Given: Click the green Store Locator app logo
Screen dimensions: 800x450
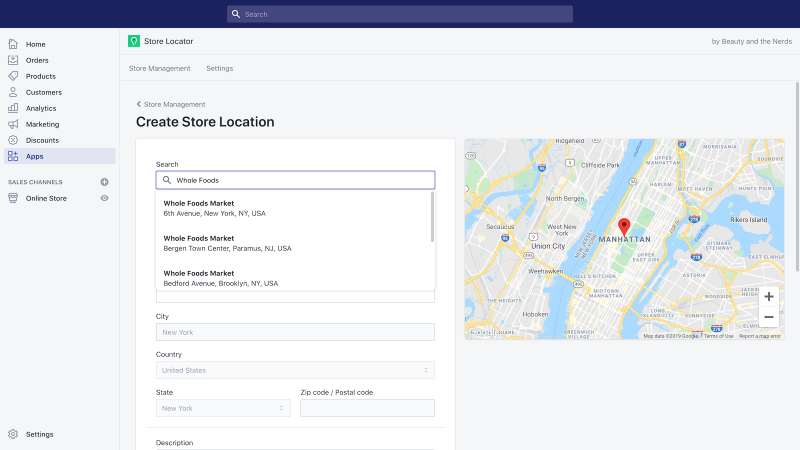Looking at the screenshot, I should [x=134, y=41].
